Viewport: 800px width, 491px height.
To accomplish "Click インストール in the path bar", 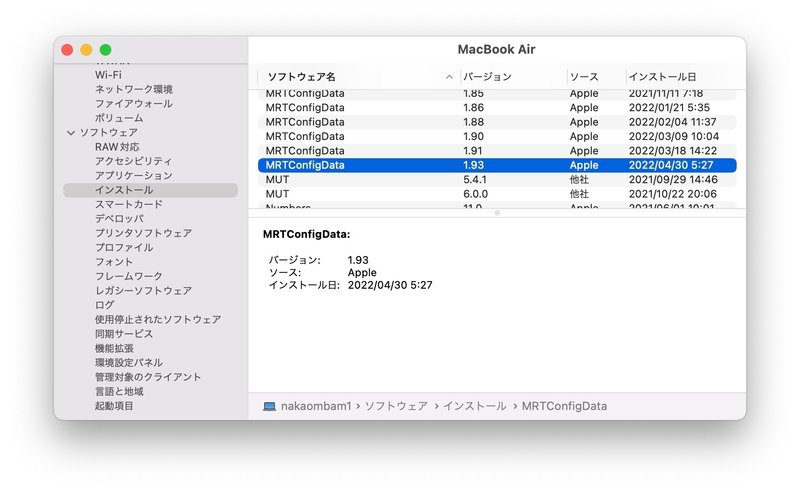I will pyautogui.click(x=474, y=406).
